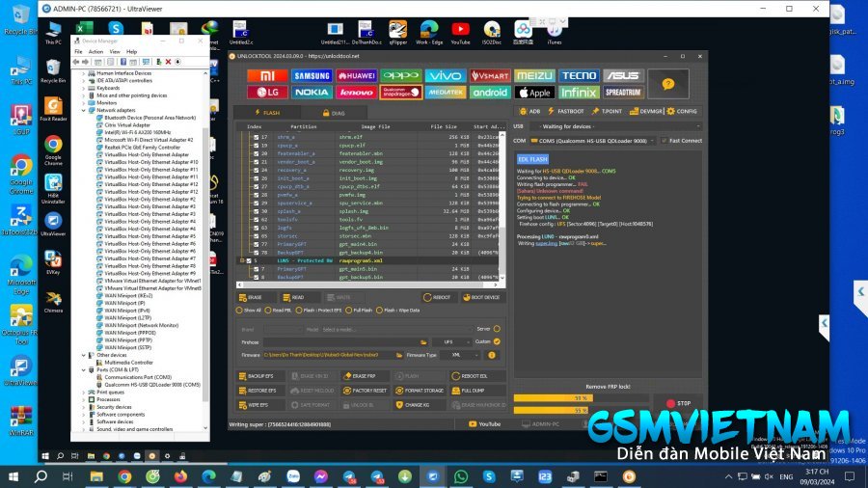Click the BACKUP EFS button

click(260, 376)
